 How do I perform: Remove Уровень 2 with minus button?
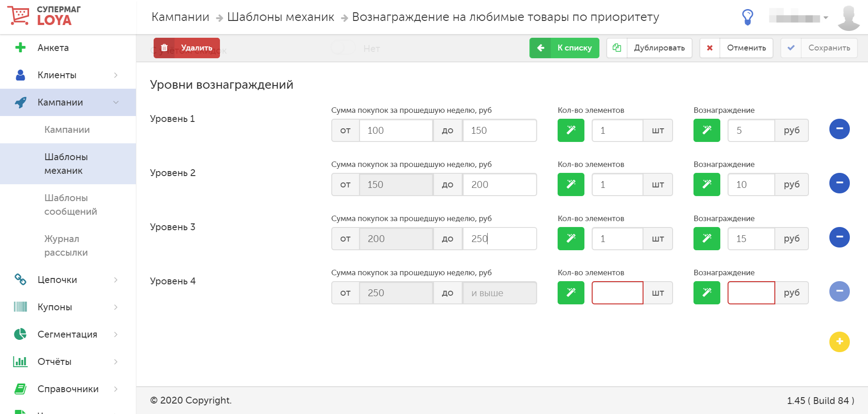(x=839, y=183)
